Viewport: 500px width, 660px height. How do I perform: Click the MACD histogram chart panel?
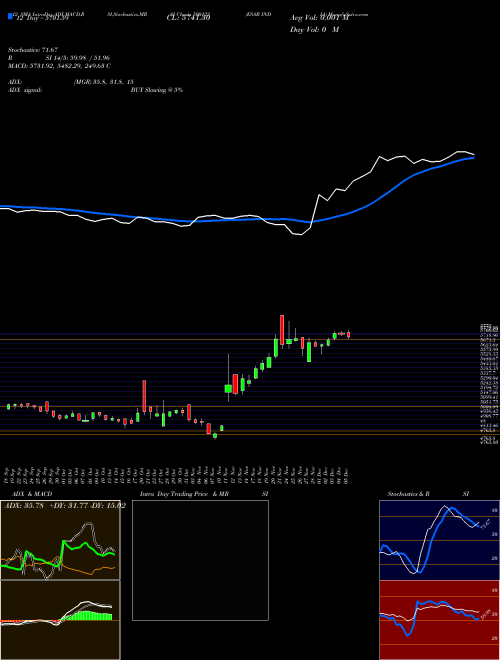(x=60, y=620)
